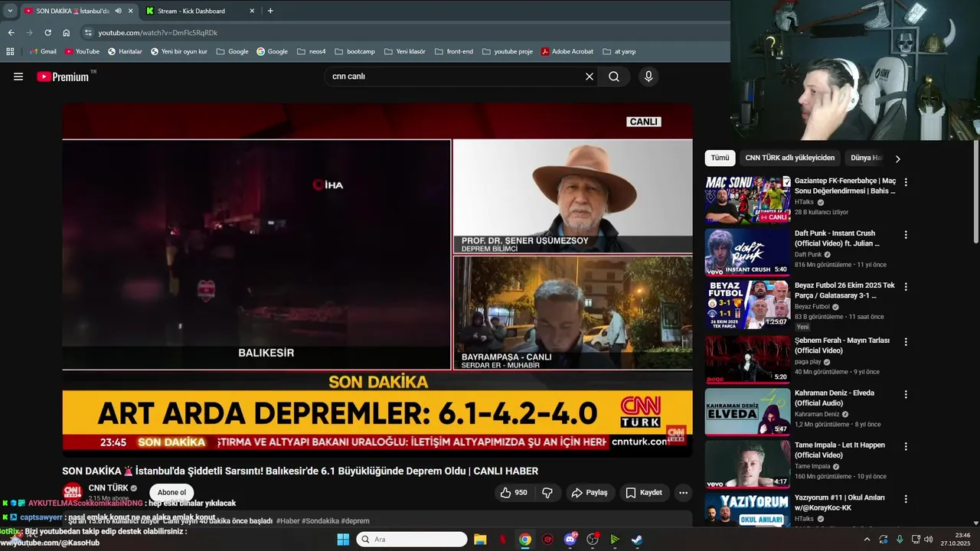View site information icon in address bar
Screen dimensions: 980x551
point(88,33)
